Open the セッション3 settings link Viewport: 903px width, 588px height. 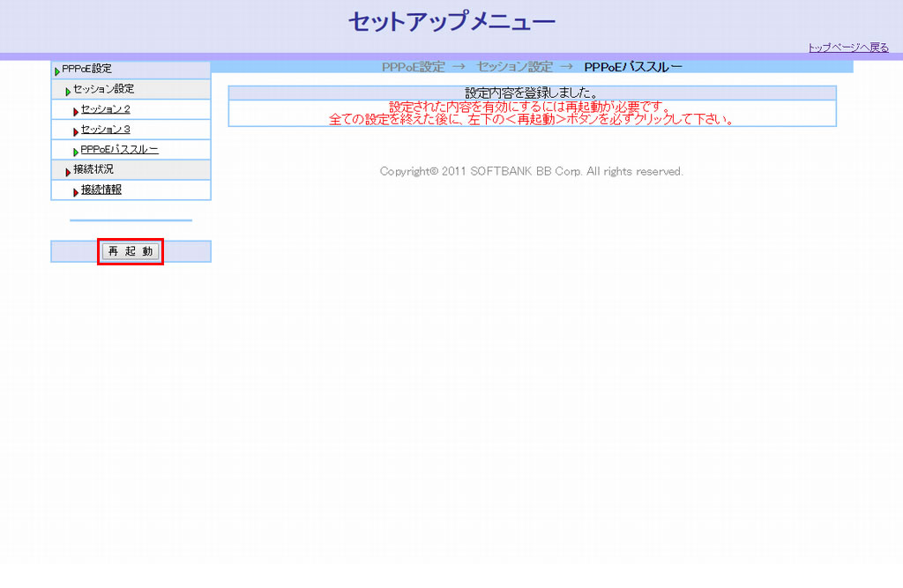(106, 130)
